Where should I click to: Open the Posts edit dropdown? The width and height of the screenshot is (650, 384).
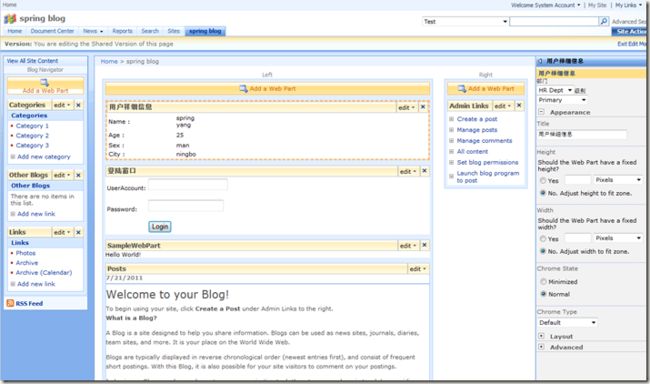417,269
